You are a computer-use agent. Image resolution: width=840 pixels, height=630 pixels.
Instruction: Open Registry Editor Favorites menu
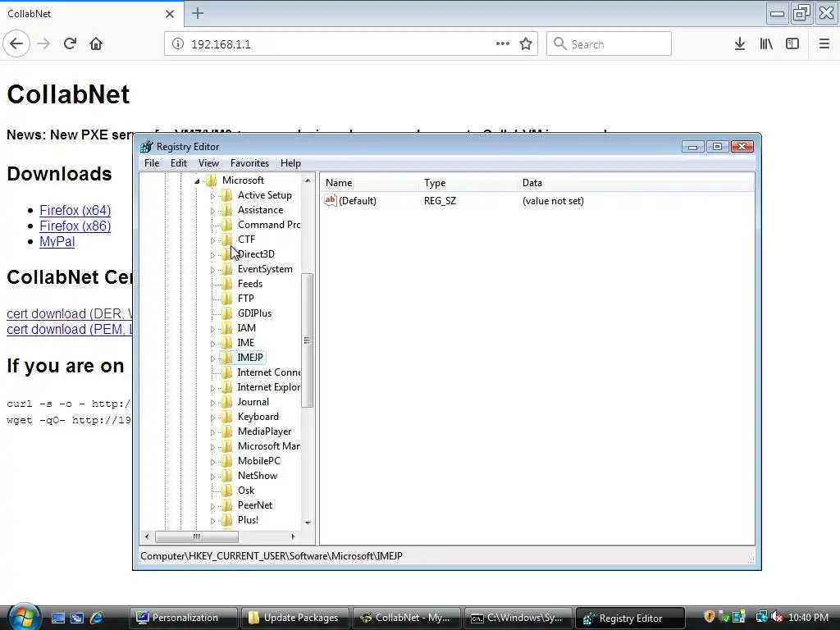point(249,163)
